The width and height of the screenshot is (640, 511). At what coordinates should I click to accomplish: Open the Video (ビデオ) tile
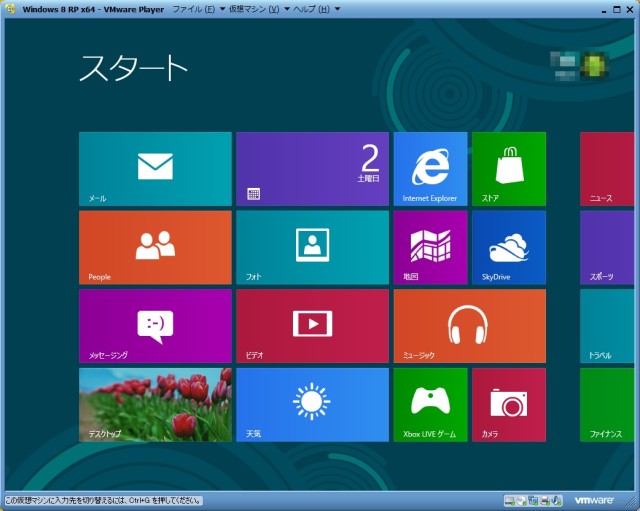coord(312,326)
